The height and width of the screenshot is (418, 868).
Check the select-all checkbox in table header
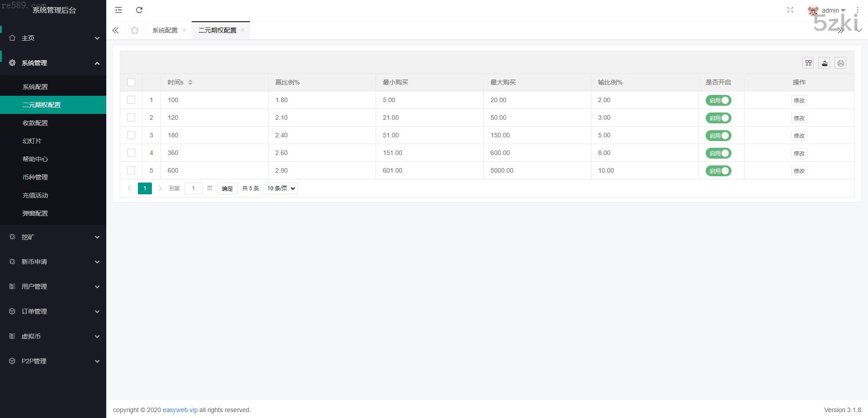pyautogui.click(x=131, y=82)
